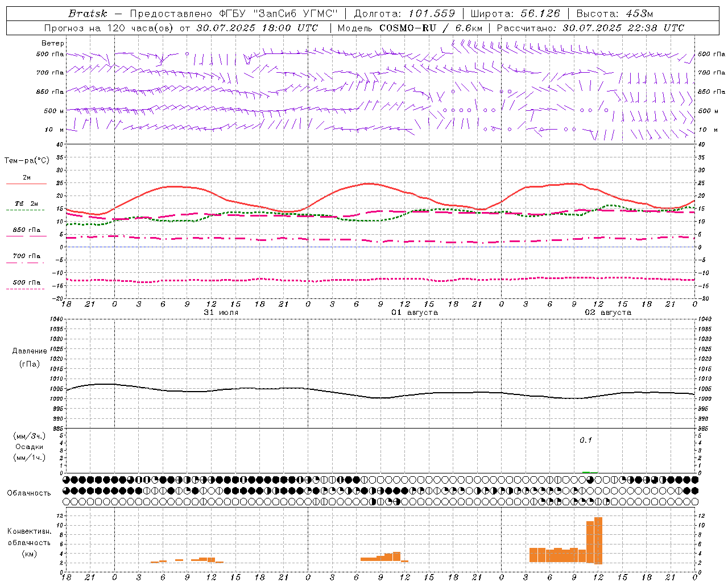Click the 10 м wind row label on left

(54, 130)
